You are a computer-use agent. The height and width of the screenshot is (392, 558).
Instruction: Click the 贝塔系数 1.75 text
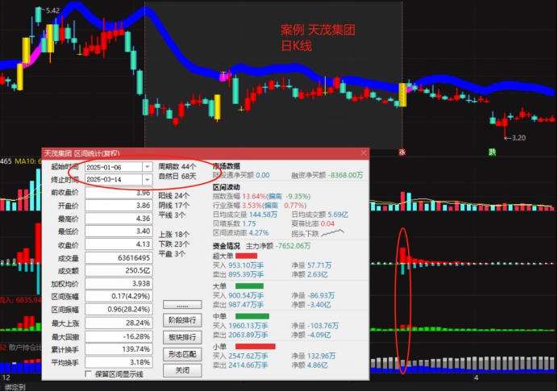coord(235,223)
